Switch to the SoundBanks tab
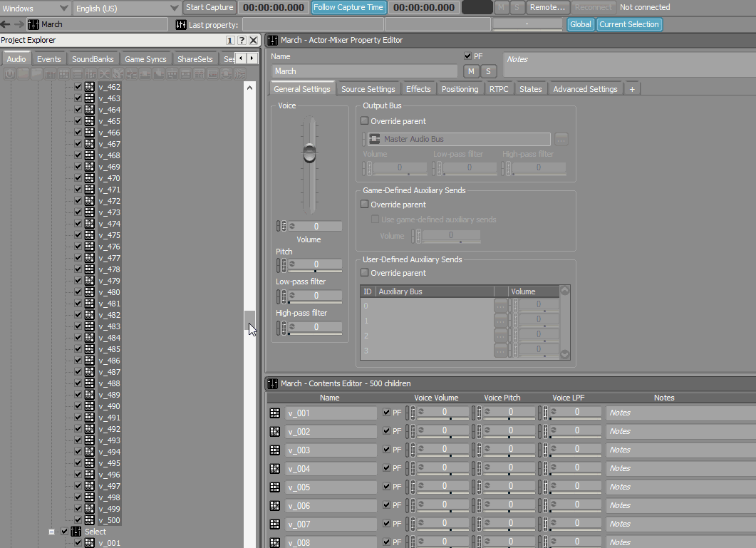756x548 pixels. click(93, 59)
